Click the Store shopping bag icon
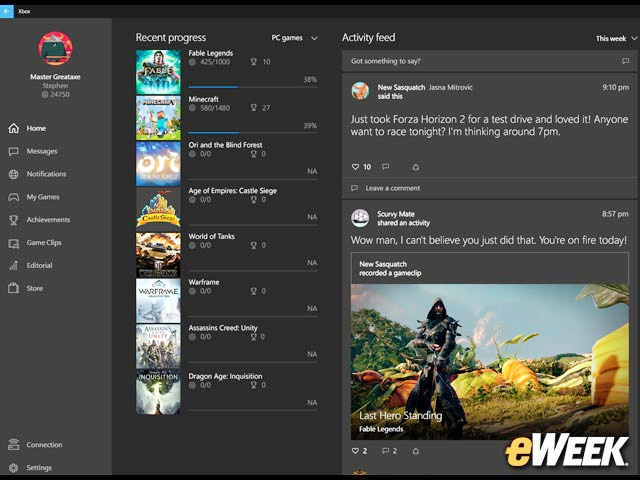Image resolution: width=640 pixels, height=480 pixels. [13, 288]
